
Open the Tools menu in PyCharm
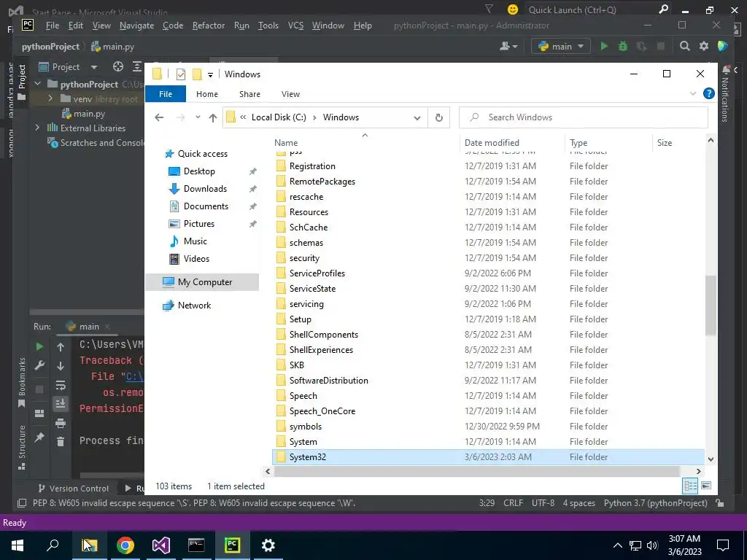click(x=268, y=26)
